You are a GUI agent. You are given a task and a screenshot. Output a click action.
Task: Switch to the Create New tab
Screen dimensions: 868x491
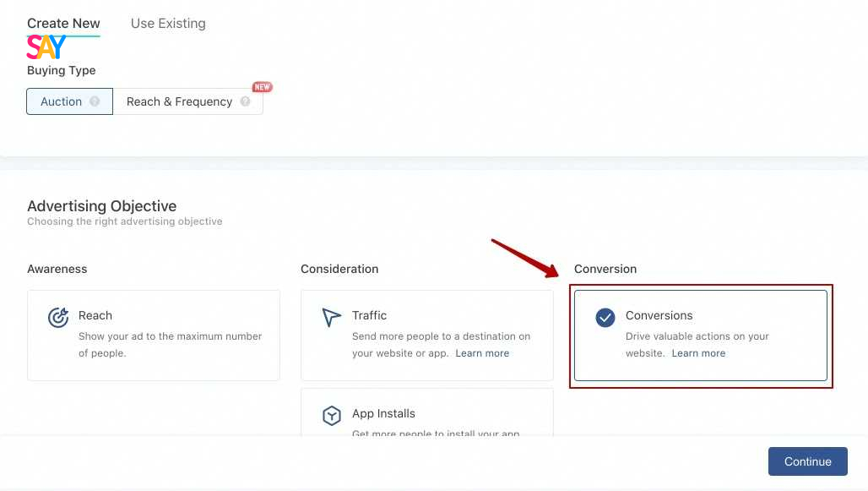point(63,24)
